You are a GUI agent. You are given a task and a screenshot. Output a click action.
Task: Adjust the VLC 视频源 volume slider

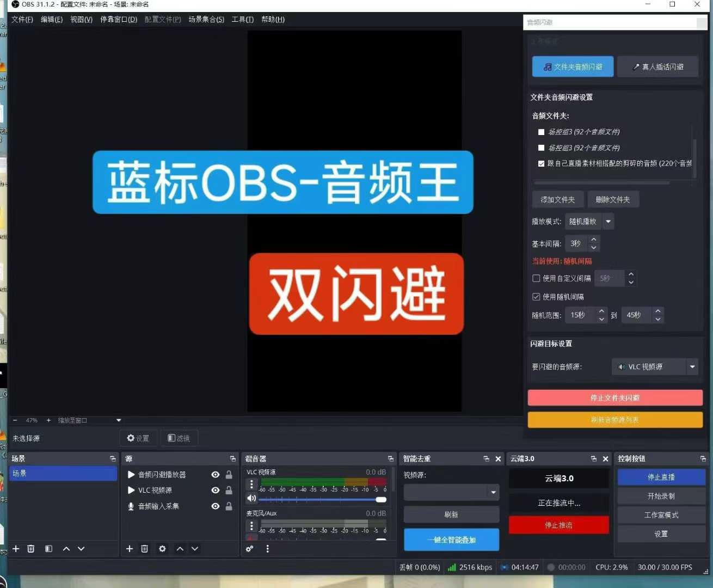click(323, 499)
